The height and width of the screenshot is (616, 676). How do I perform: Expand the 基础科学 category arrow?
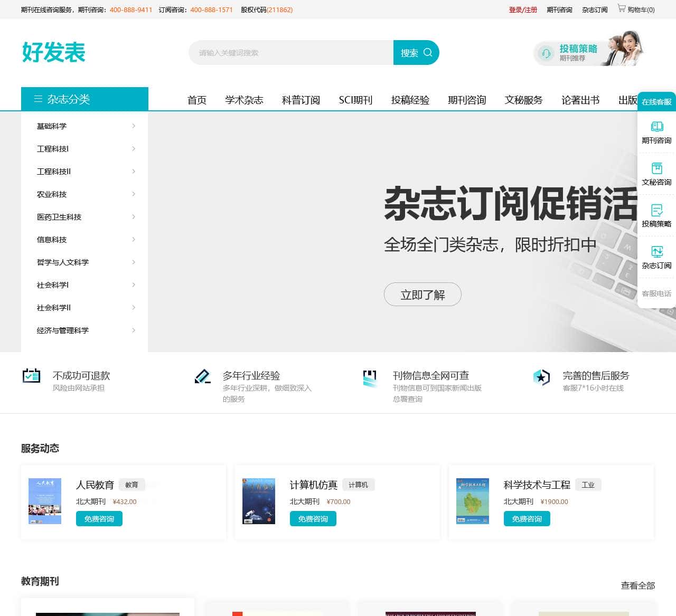coord(134,126)
